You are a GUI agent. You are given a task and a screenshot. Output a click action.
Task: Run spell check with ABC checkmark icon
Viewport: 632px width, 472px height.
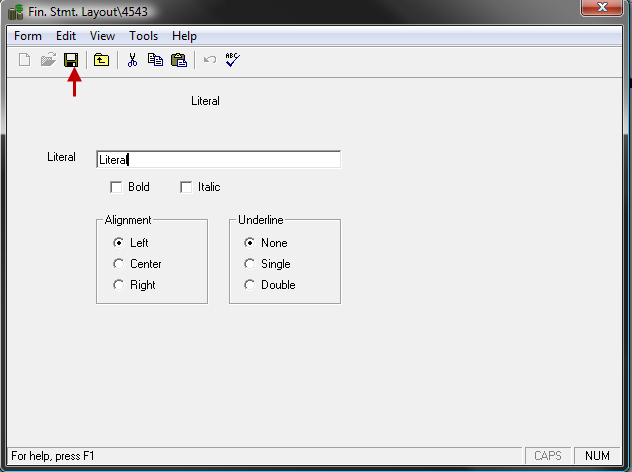pyautogui.click(x=232, y=60)
